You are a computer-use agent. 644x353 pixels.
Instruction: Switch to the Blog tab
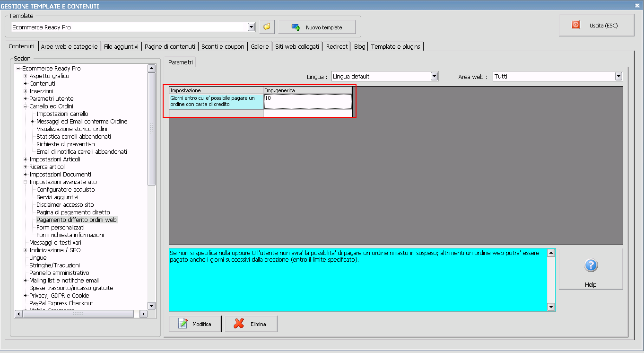tap(359, 46)
